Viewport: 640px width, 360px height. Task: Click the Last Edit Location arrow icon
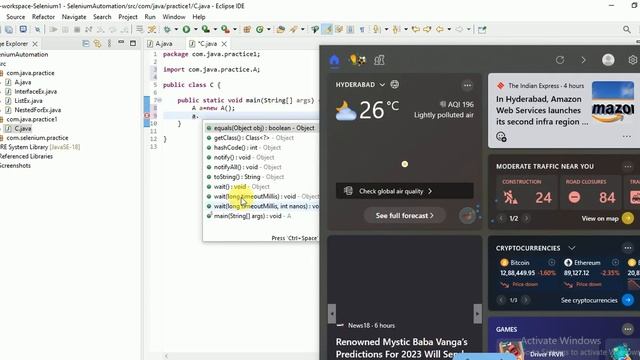tap(416, 29)
